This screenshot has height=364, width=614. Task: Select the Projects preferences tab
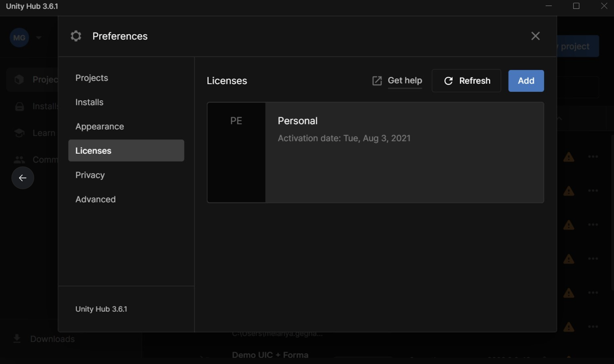(x=92, y=78)
